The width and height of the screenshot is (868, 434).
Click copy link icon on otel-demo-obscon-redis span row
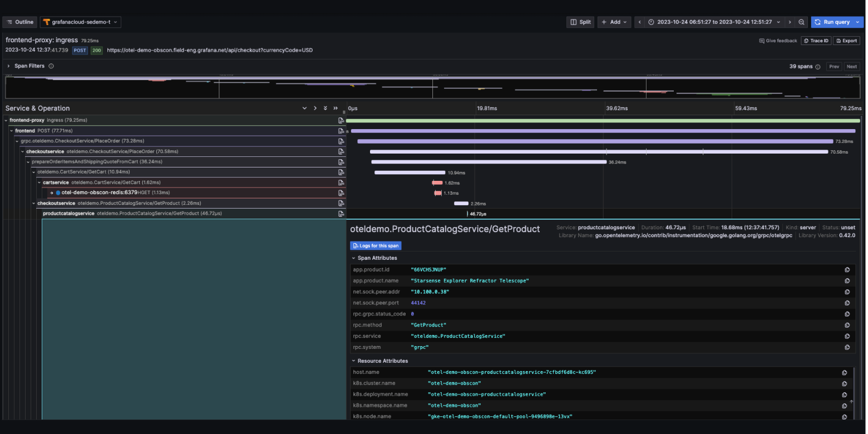point(341,193)
